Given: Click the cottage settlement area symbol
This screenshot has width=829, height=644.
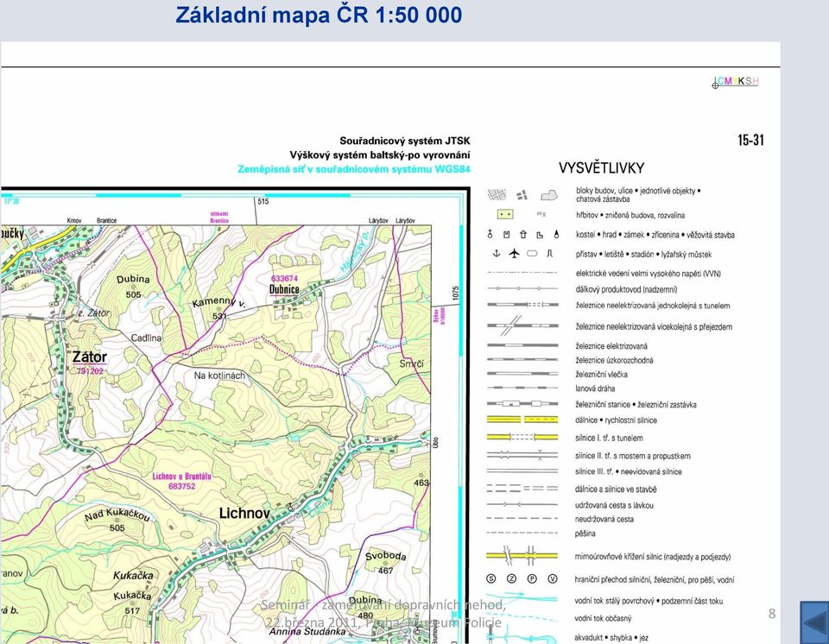Looking at the screenshot, I should [x=549, y=195].
